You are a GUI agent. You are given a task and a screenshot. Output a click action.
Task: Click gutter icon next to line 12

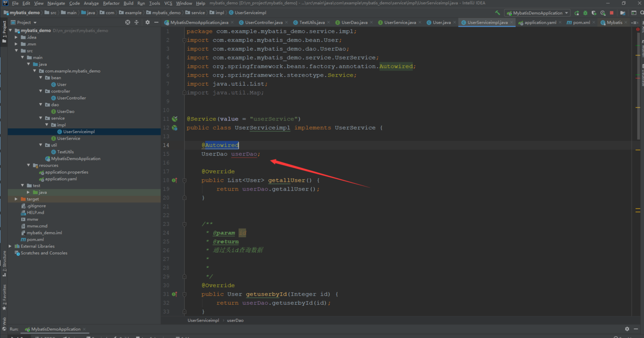coord(175,128)
